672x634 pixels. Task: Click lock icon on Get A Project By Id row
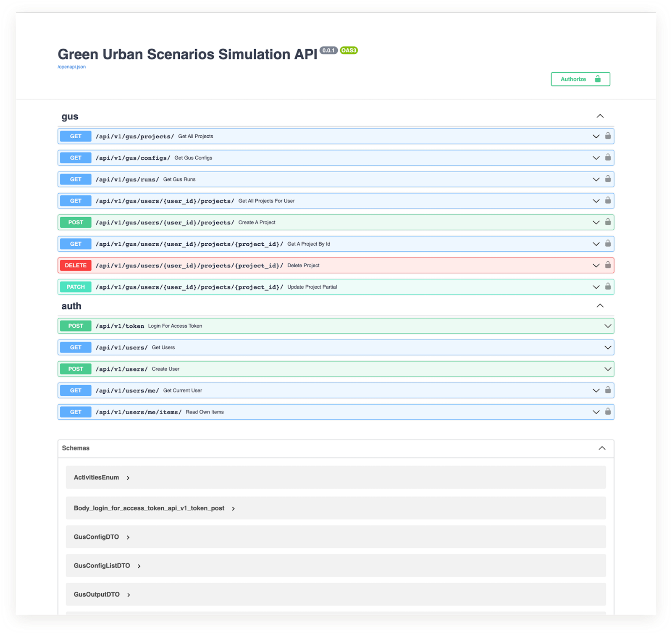click(608, 243)
